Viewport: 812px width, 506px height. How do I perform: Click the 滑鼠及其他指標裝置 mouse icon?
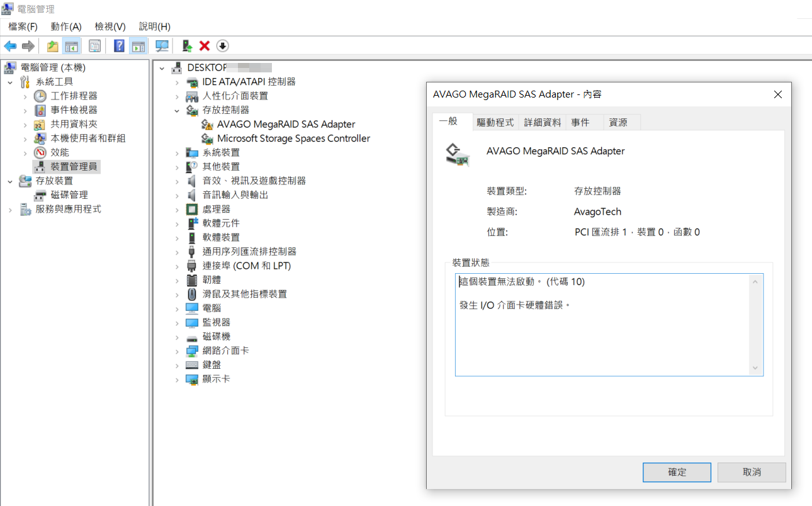[193, 294]
